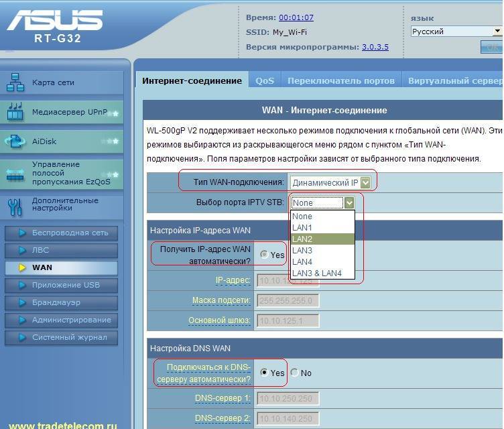Click the ASUS logo
The height and width of the screenshot is (429, 504).
point(55,20)
